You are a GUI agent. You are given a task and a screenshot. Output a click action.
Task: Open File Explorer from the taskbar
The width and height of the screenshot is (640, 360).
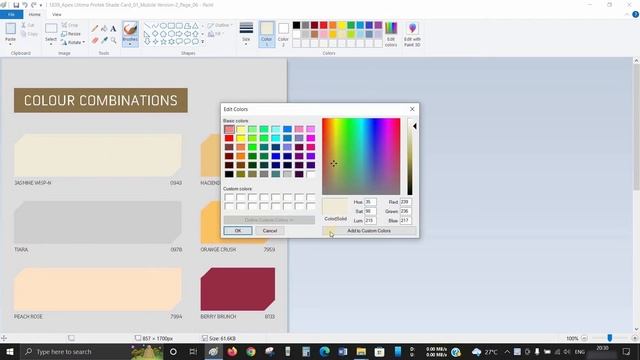[x=361, y=351]
